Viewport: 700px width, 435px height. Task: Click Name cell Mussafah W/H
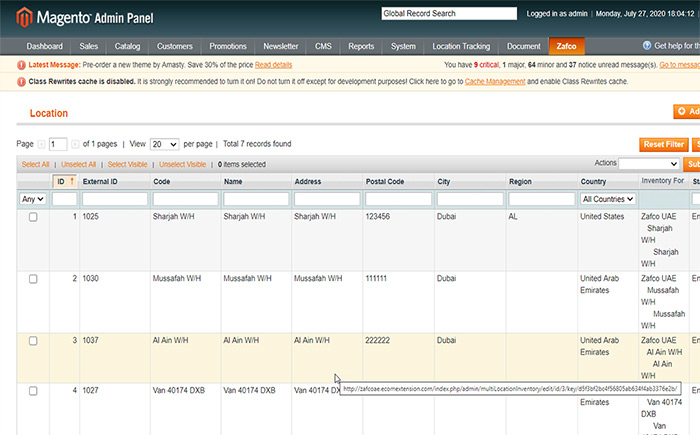point(247,279)
